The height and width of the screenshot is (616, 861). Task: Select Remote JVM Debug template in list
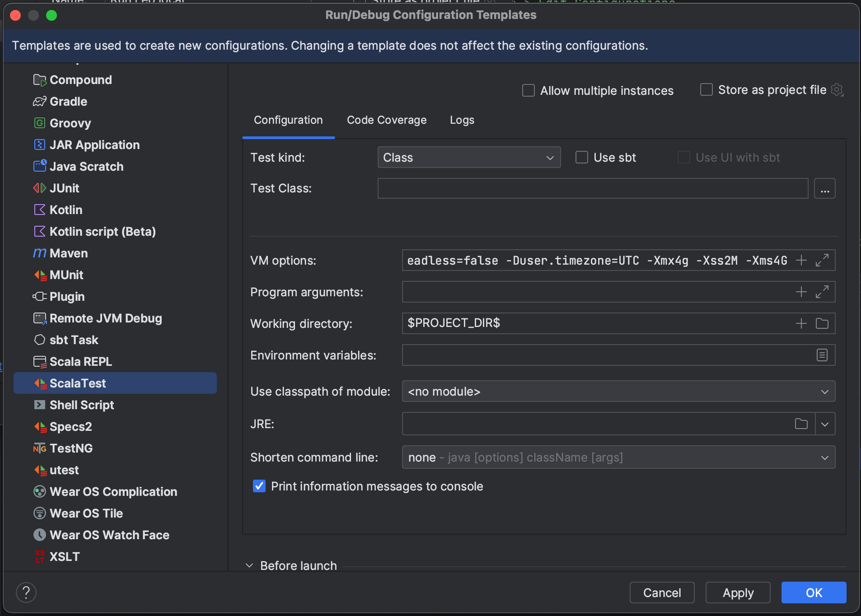click(105, 318)
